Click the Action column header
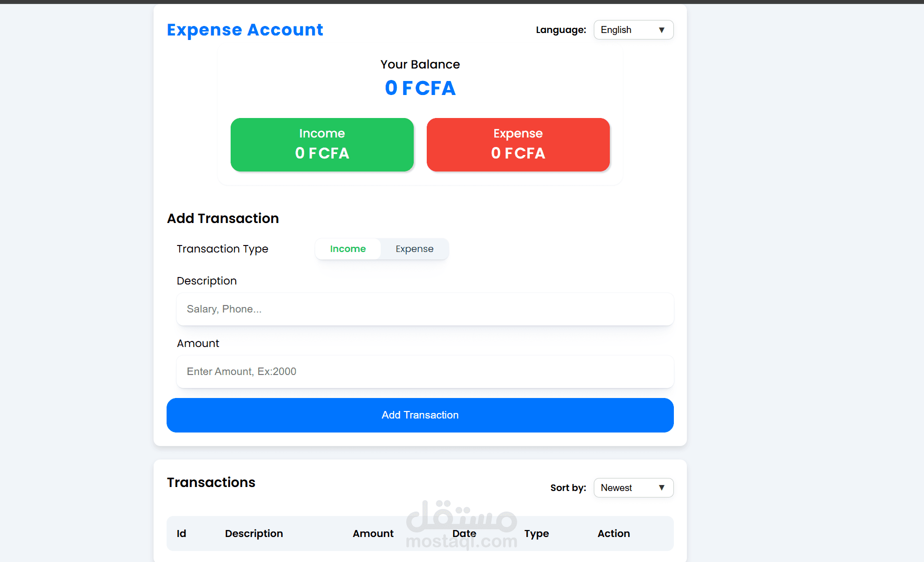 [x=613, y=533]
